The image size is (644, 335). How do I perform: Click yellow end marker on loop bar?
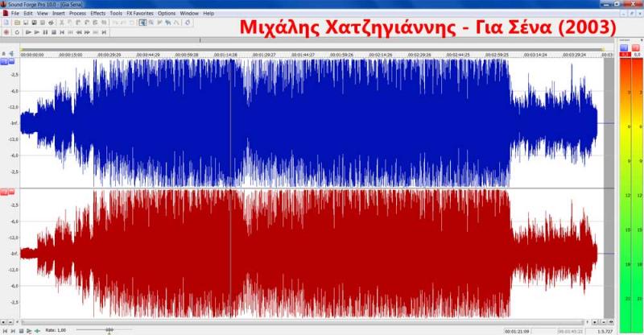[603, 49]
